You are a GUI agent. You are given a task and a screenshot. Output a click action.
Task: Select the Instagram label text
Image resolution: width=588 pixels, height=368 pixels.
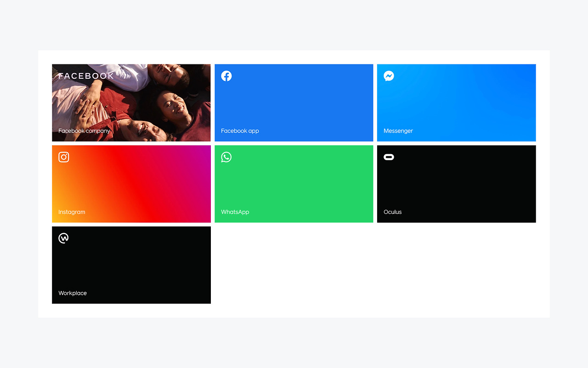72,212
